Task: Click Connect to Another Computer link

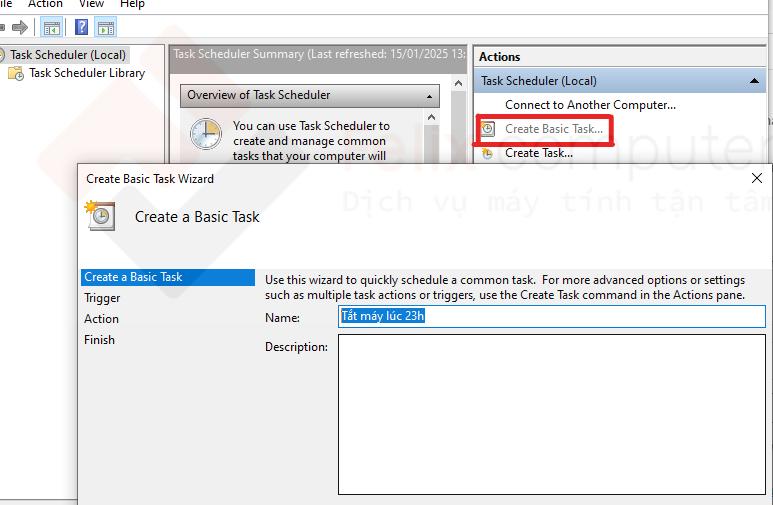Action: 590,105
